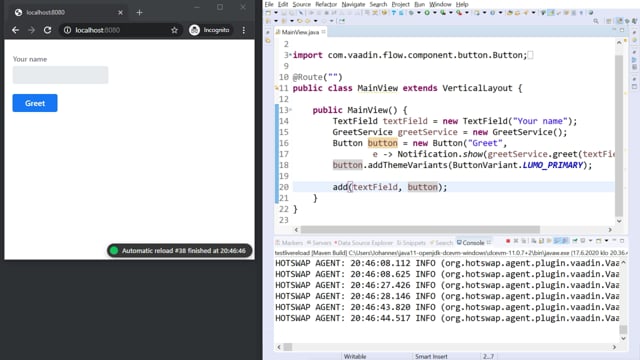Open the Chrome three-dot menu
Viewport: 640px width, 360px height.
[244, 30]
